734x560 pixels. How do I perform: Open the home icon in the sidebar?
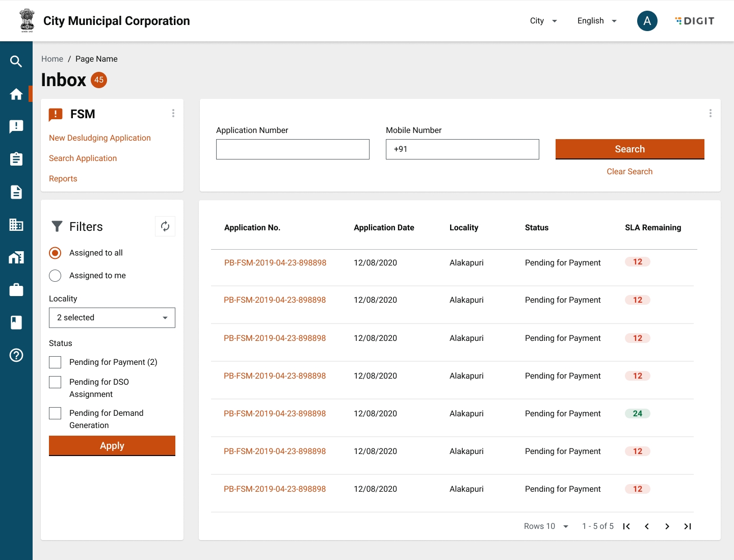point(16,94)
